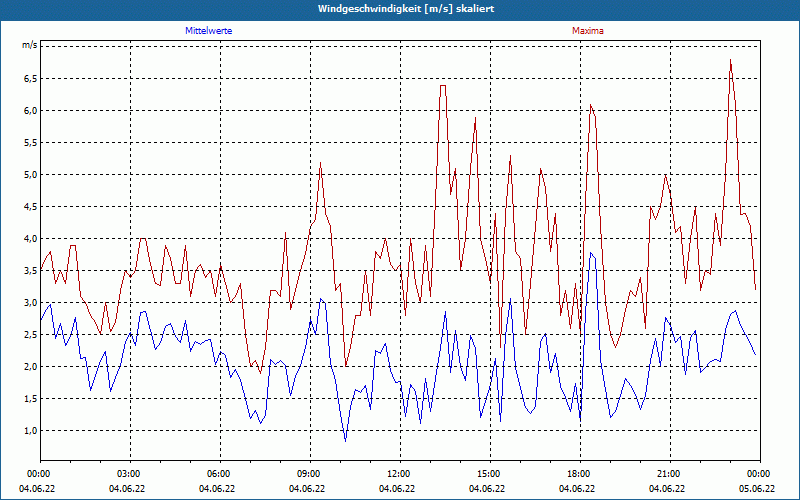Click the m/s unit label

[29, 45]
